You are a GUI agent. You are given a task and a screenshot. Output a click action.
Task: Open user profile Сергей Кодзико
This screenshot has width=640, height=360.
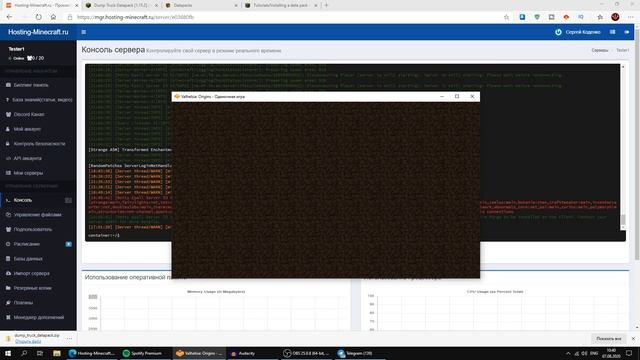(x=582, y=32)
